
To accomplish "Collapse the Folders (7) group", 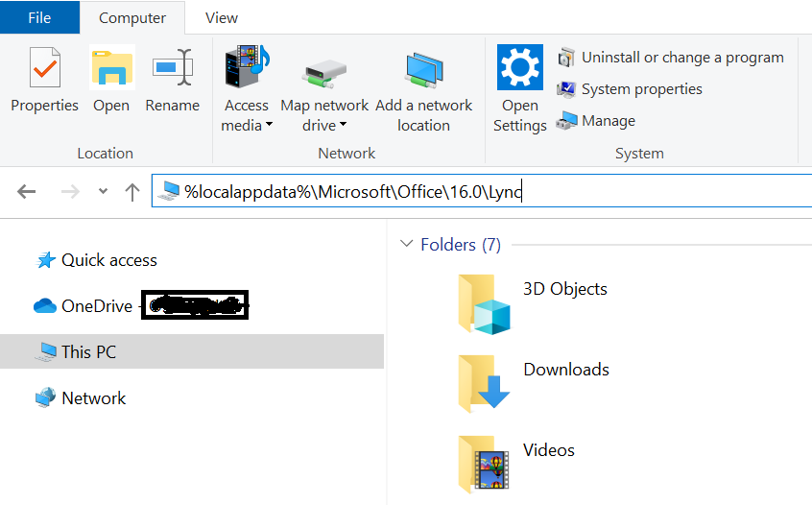I will tap(407, 245).
